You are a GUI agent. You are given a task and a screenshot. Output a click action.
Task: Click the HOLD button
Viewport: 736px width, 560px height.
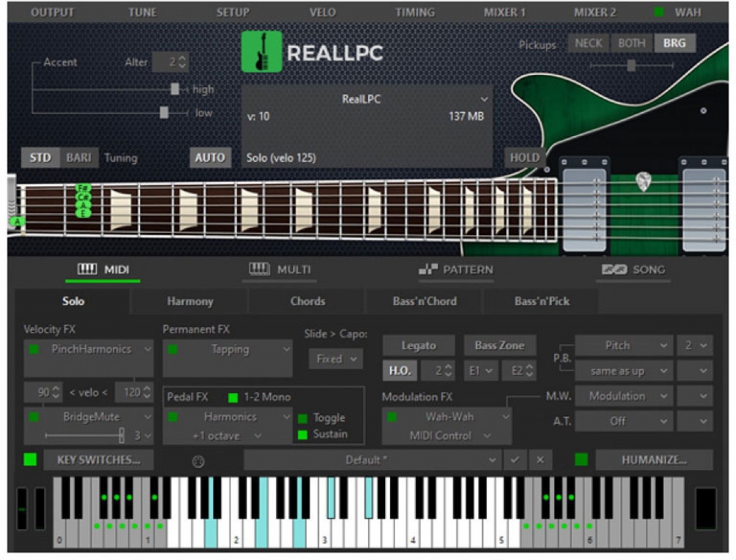(x=525, y=158)
